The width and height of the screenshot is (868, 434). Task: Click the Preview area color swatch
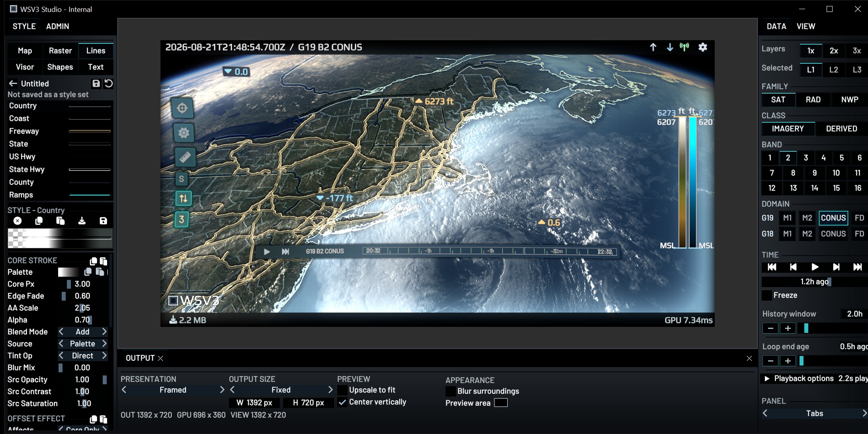click(x=501, y=403)
